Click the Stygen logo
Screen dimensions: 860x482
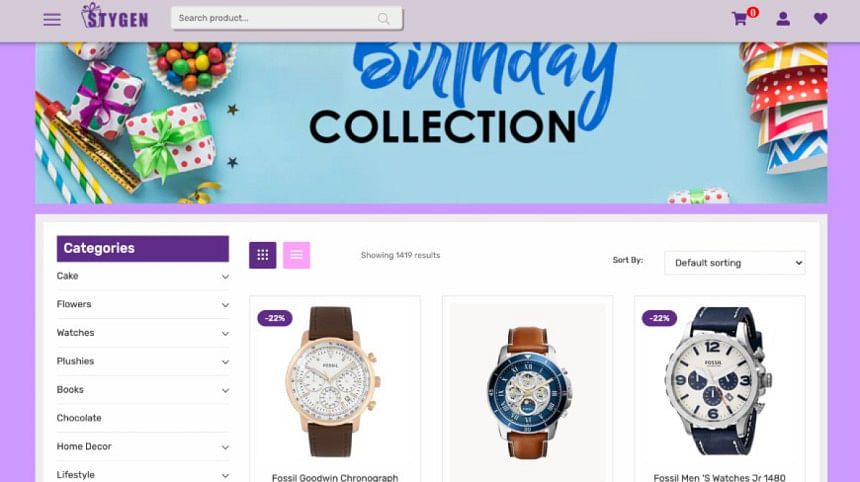pyautogui.click(x=115, y=16)
